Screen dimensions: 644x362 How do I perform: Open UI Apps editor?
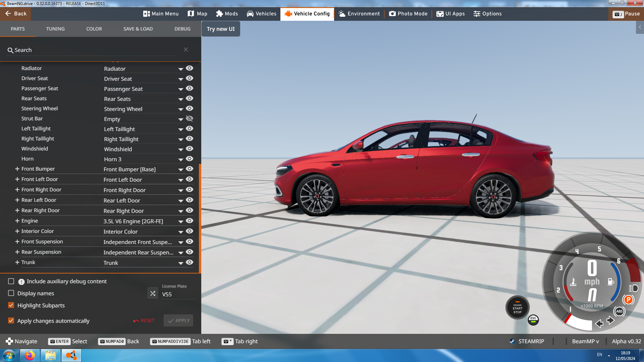[x=450, y=14]
